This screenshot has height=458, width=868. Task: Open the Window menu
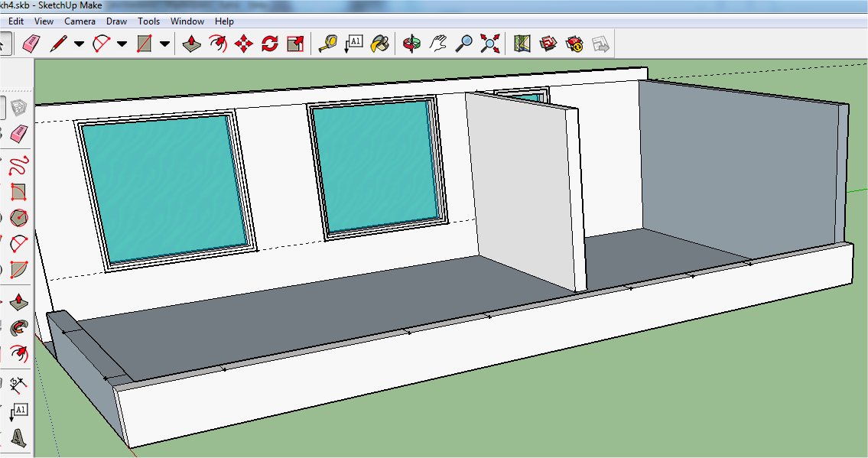[x=187, y=21]
